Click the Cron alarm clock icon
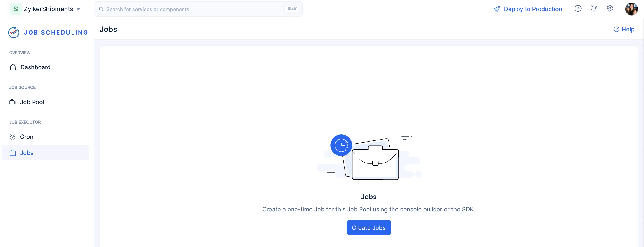 [x=13, y=137]
